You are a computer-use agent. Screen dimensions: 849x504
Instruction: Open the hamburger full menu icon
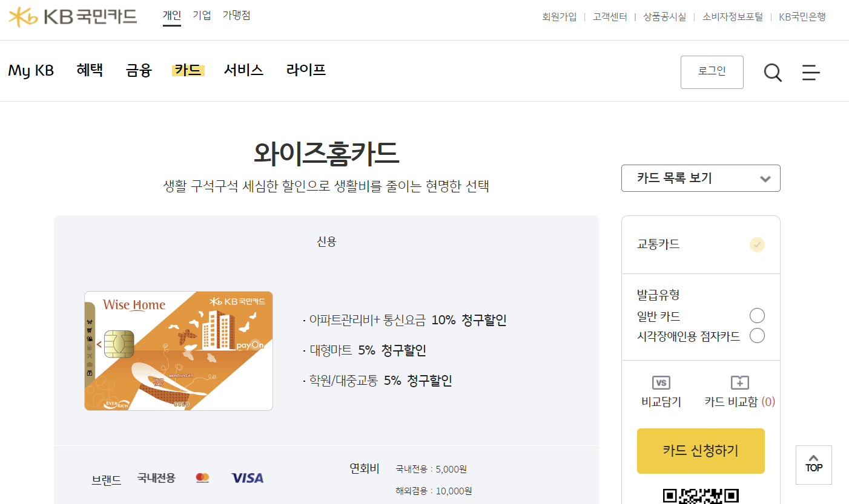point(811,73)
